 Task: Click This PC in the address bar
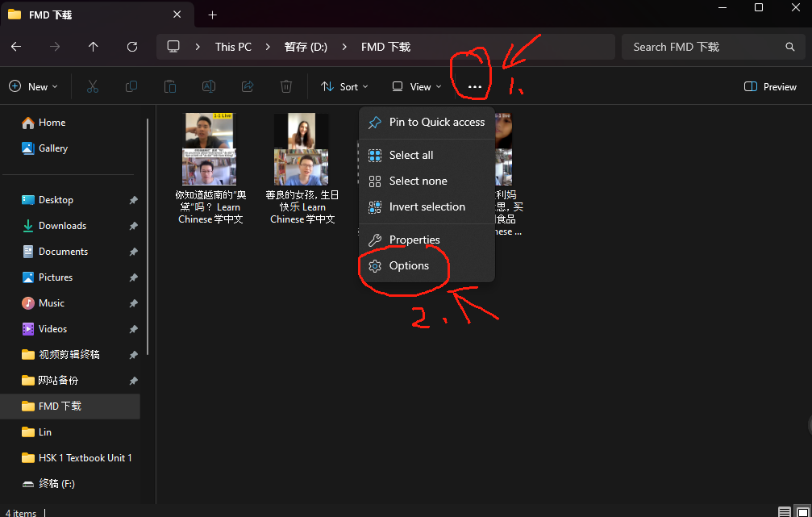233,47
